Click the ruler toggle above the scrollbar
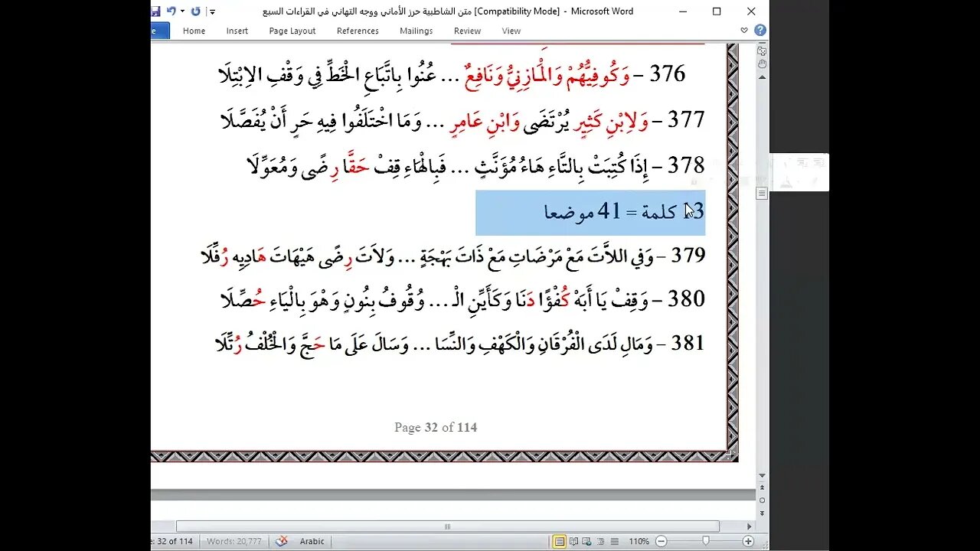 [762, 50]
